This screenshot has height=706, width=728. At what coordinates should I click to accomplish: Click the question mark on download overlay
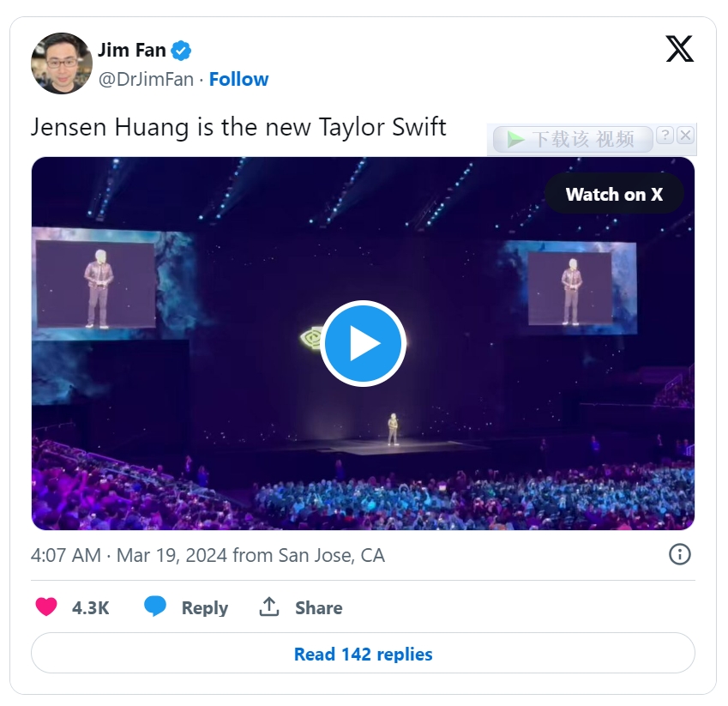coord(665,136)
